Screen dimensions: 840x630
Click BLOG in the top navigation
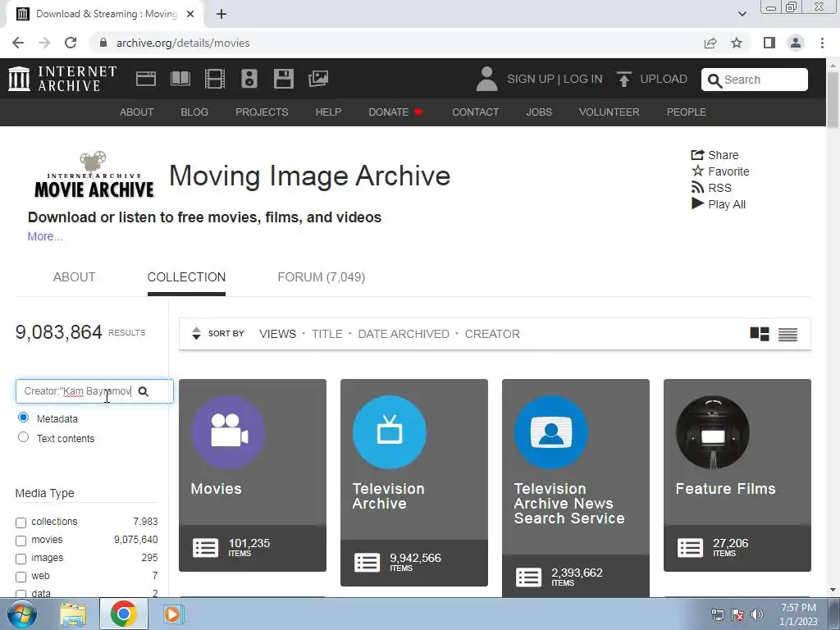[194, 112]
